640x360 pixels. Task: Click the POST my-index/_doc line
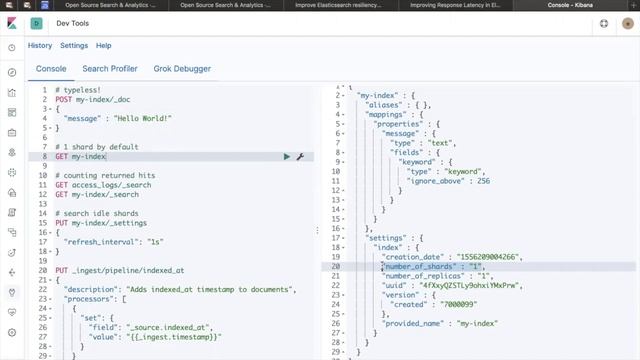[93, 100]
